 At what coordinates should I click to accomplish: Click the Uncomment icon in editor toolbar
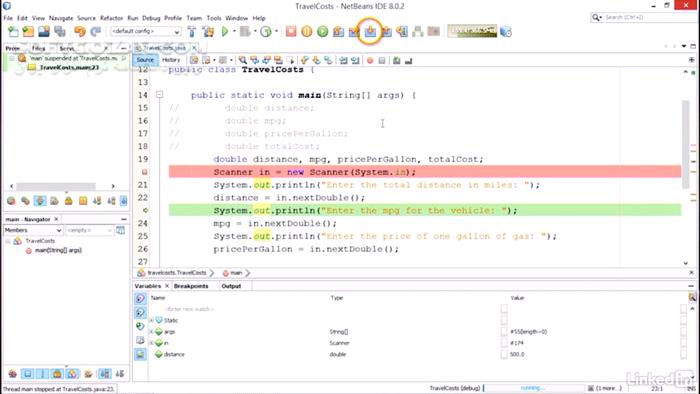tap(408, 60)
